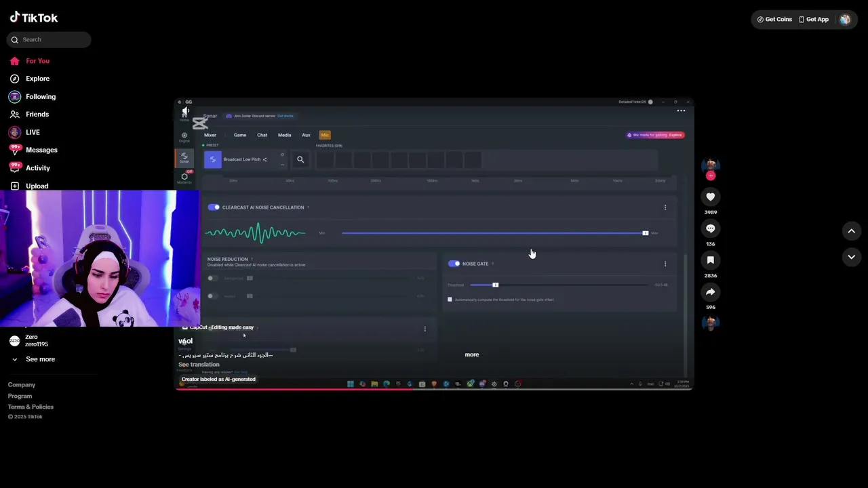Open the Company footer link

[x=22, y=385]
